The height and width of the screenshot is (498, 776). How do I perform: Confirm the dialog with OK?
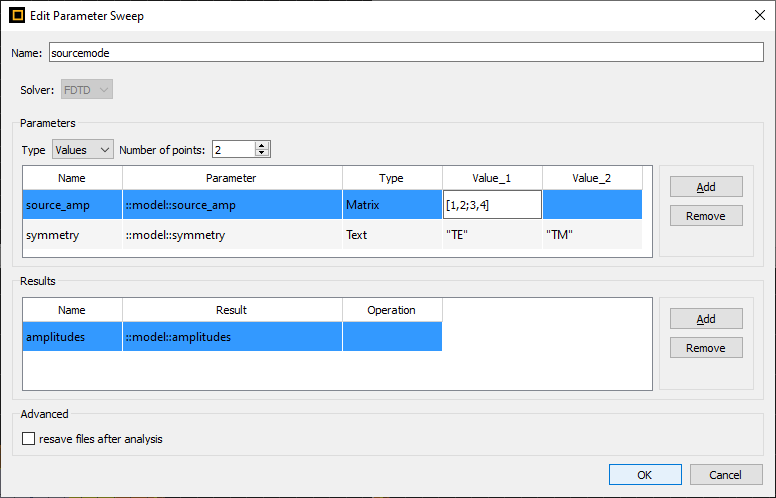(x=645, y=474)
